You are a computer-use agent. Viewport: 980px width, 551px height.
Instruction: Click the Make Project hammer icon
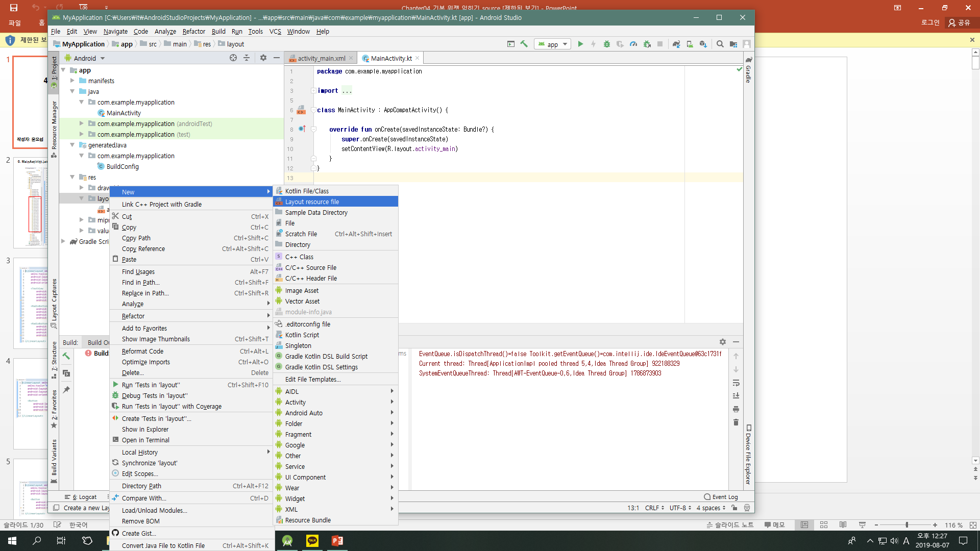(524, 44)
